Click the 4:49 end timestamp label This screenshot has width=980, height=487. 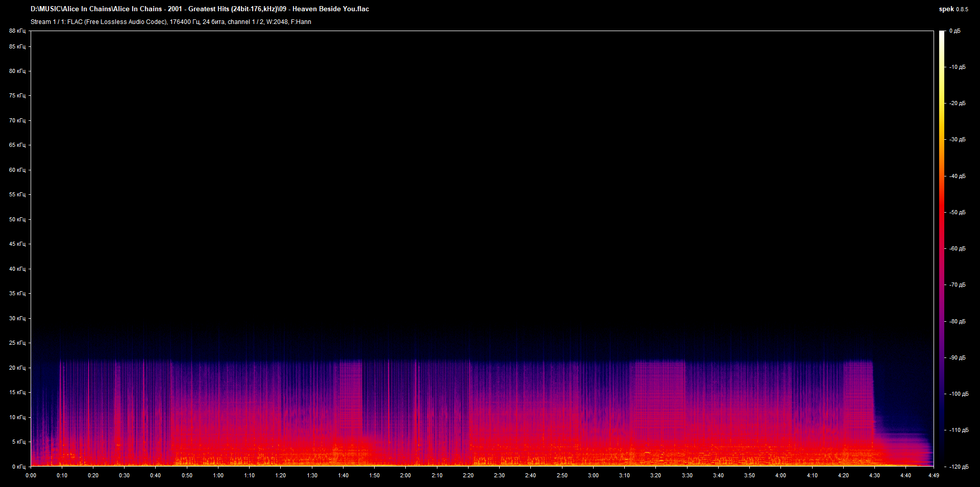pyautogui.click(x=934, y=475)
